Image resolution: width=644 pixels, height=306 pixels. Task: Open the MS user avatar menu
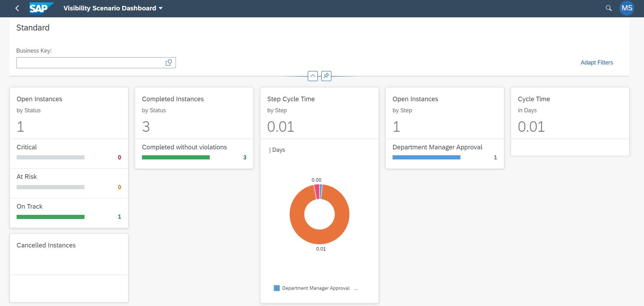coord(627,8)
